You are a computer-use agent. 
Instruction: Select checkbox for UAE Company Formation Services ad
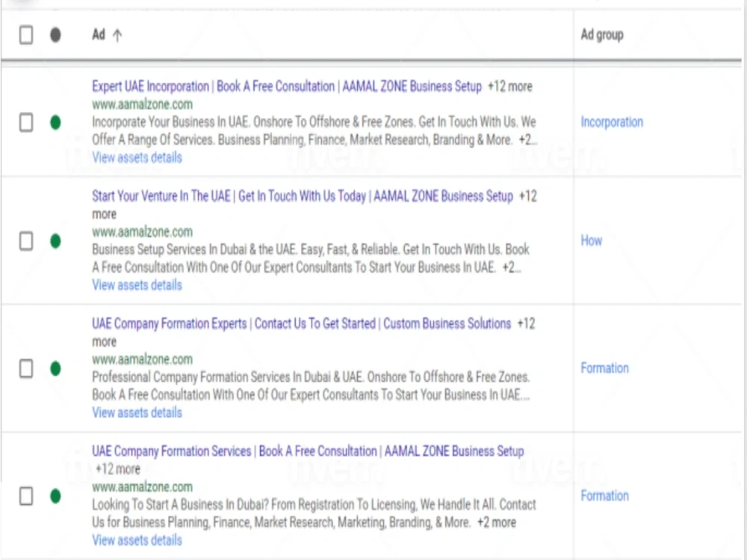[26, 497]
